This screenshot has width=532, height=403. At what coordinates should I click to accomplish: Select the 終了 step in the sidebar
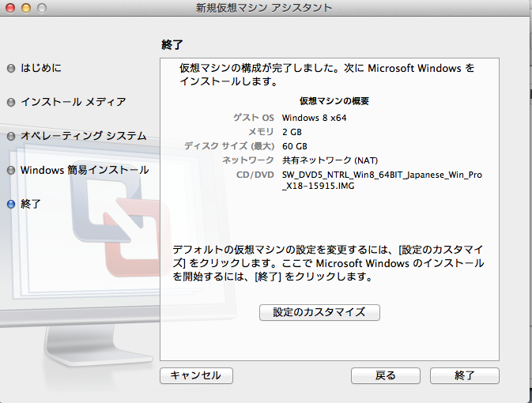31,204
